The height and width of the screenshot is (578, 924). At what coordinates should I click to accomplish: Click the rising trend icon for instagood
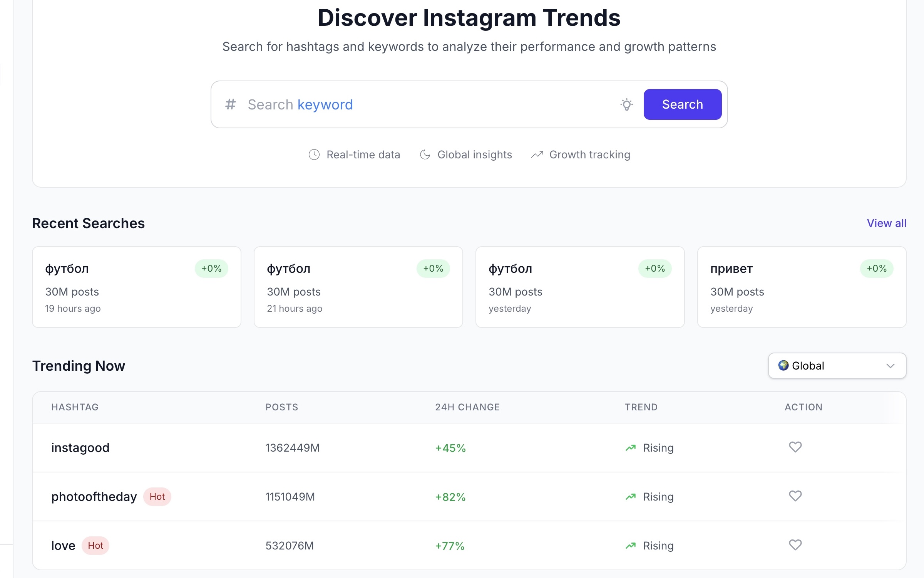[x=631, y=448]
